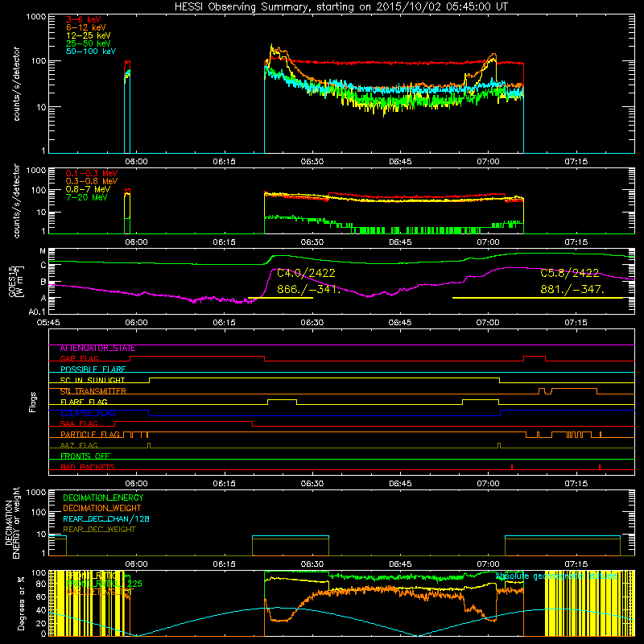
Task: Click the 866./-341. position annotation
Action: pos(308,289)
